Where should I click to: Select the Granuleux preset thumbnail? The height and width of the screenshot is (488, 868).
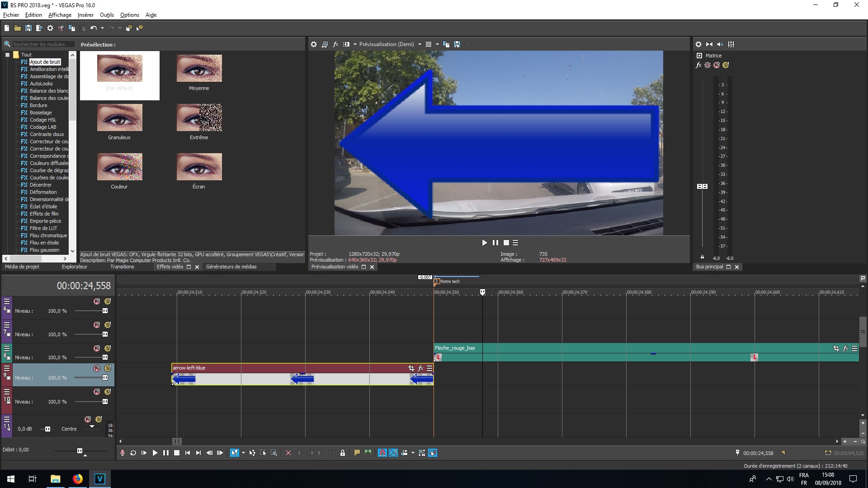pos(119,118)
